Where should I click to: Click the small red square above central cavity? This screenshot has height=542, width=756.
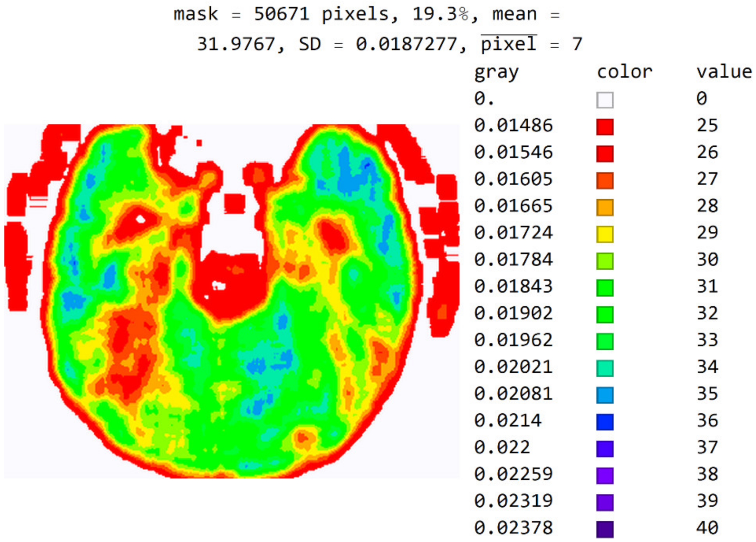click(x=234, y=204)
